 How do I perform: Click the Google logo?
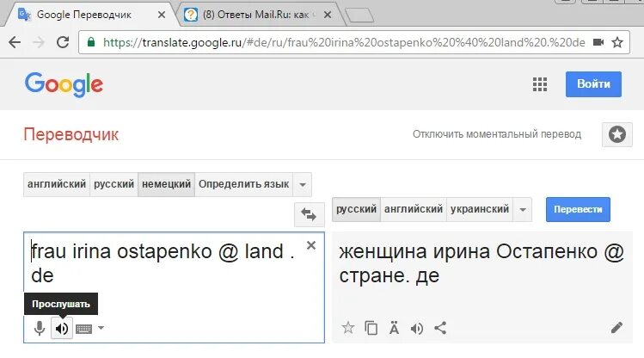pos(64,84)
